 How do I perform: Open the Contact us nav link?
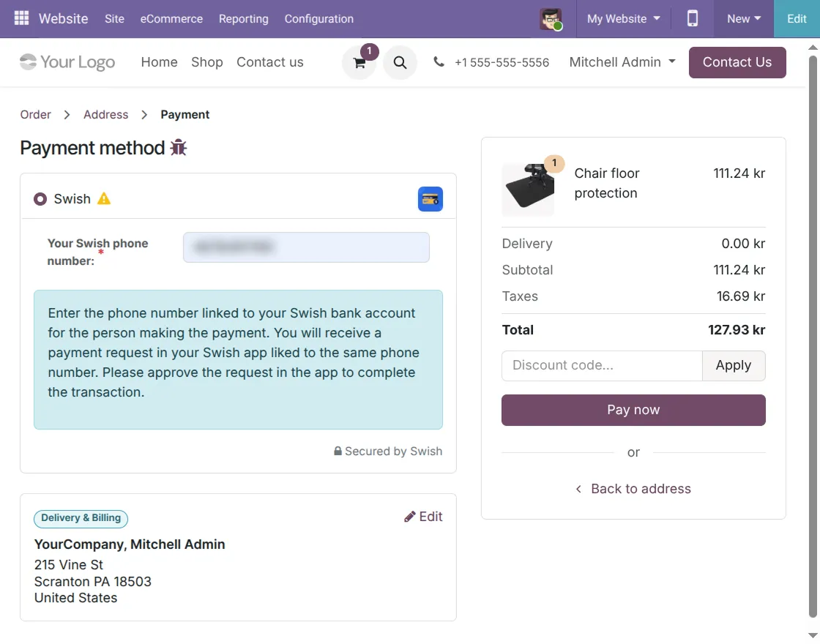[x=270, y=62]
